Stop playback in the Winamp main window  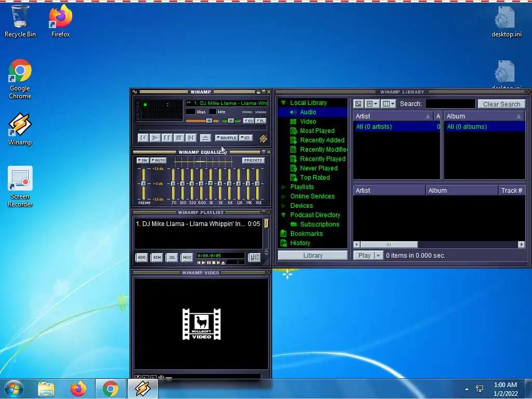tap(179, 138)
